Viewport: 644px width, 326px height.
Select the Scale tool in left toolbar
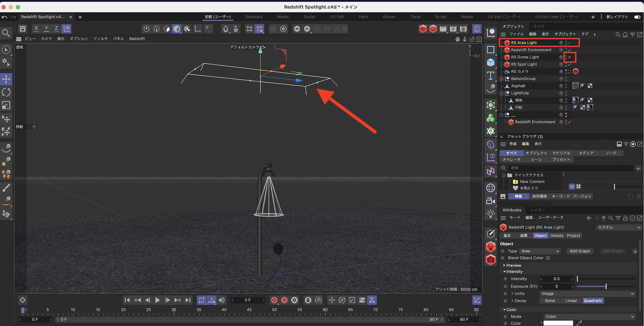6,106
